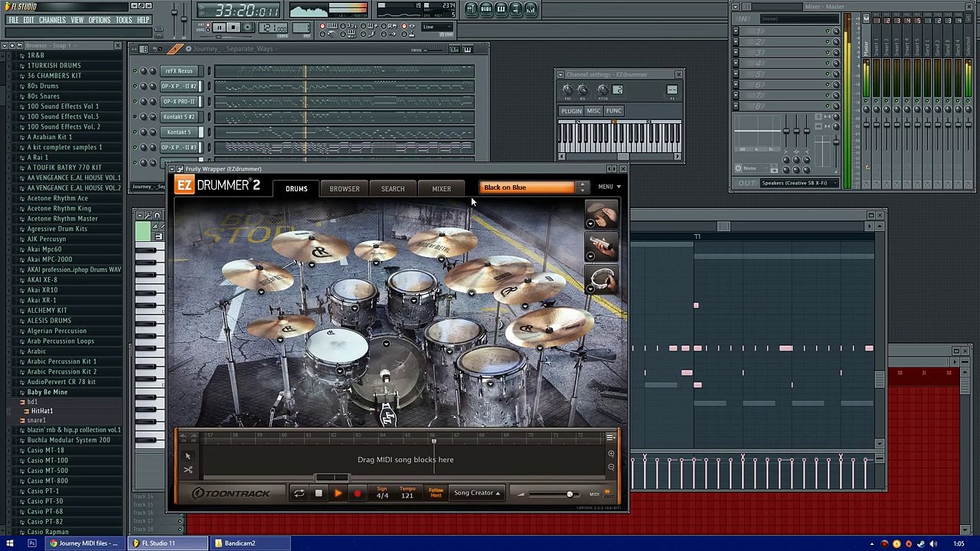Open the VIEW menu

[x=77, y=20]
